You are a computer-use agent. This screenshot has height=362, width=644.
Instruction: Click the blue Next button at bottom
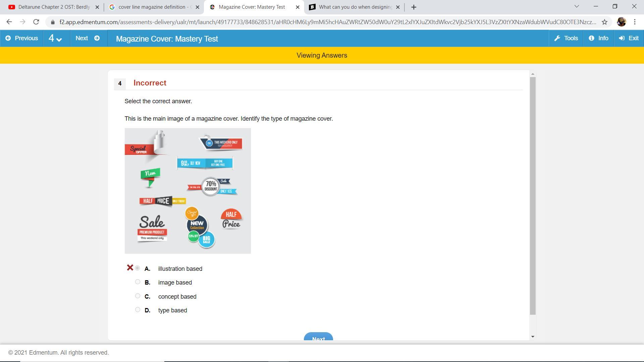(x=318, y=337)
